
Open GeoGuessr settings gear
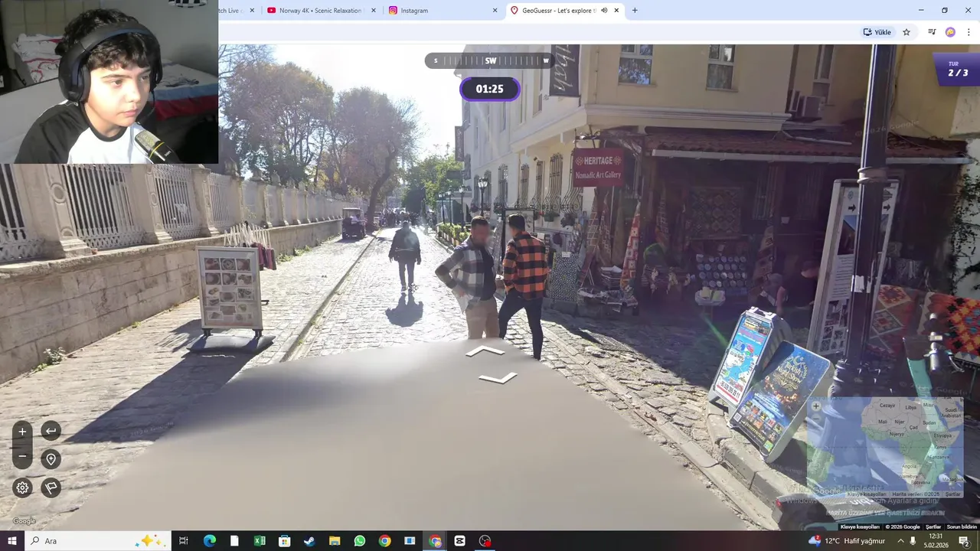pos(22,487)
